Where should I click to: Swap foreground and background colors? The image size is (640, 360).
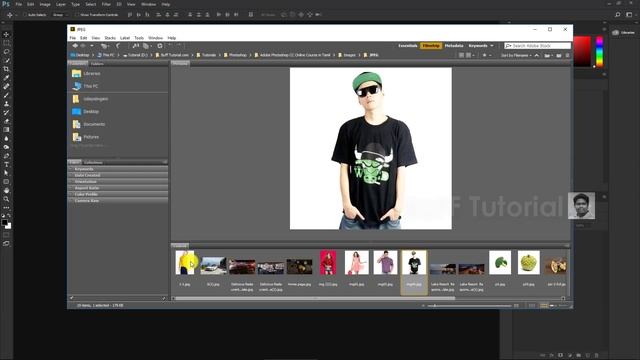tap(9, 216)
